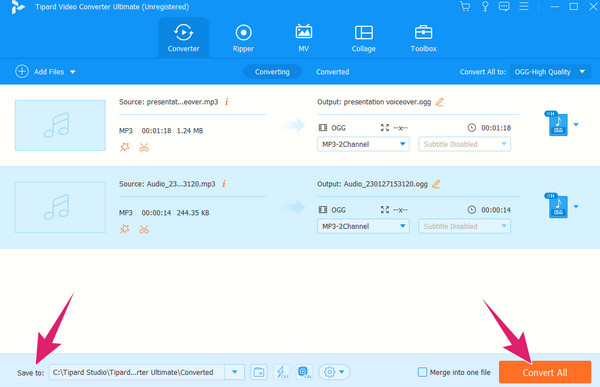This screenshot has height=387, width=600.
Task: Click the Convert All button
Action: coord(545,372)
